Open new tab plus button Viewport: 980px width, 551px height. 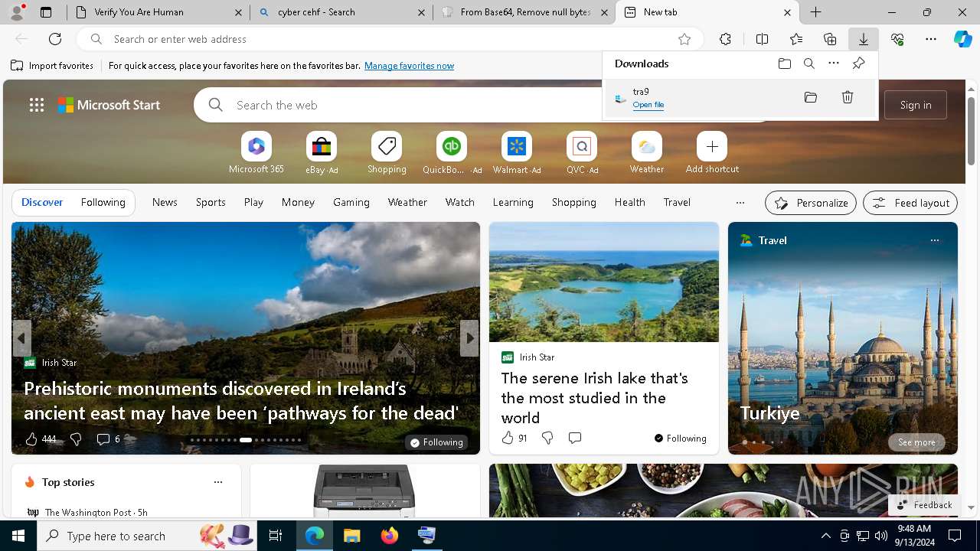point(815,12)
